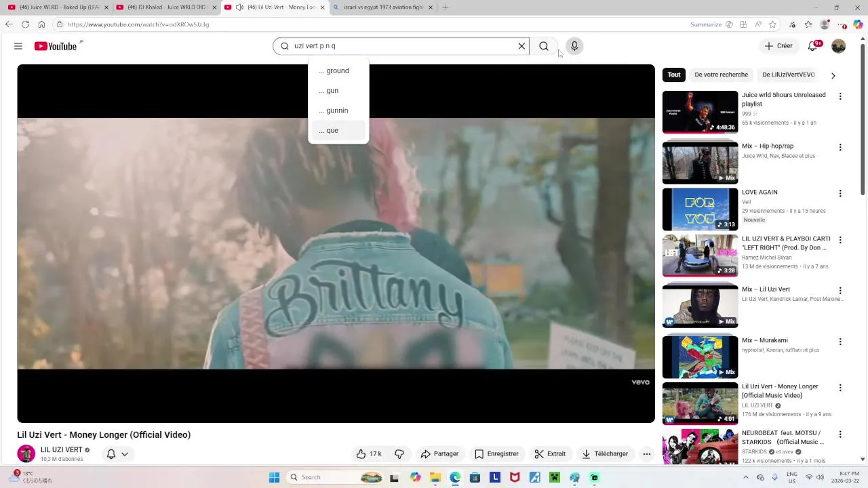
Task: Click the Partager share button
Action: 439,454
